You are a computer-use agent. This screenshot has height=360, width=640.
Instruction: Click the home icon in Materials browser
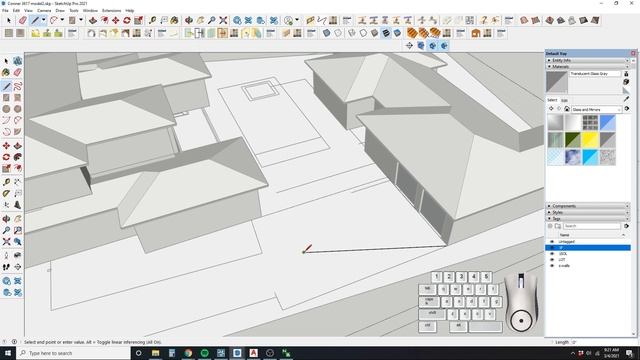pyautogui.click(x=567, y=109)
